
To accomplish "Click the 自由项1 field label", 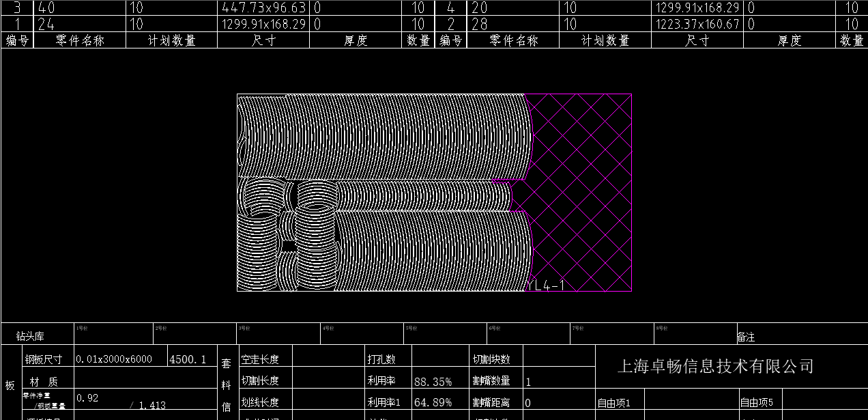I will [614, 403].
